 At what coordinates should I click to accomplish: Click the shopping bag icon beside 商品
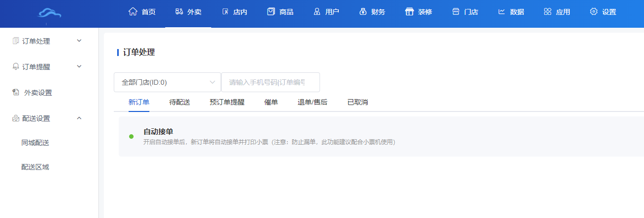click(x=271, y=12)
